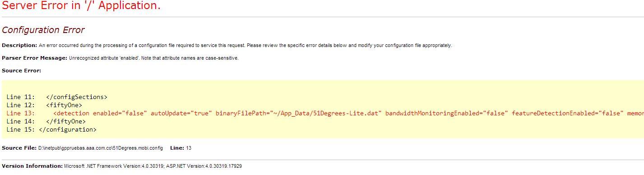
Task: Click the 'Source Error:' label
Action: [21, 71]
